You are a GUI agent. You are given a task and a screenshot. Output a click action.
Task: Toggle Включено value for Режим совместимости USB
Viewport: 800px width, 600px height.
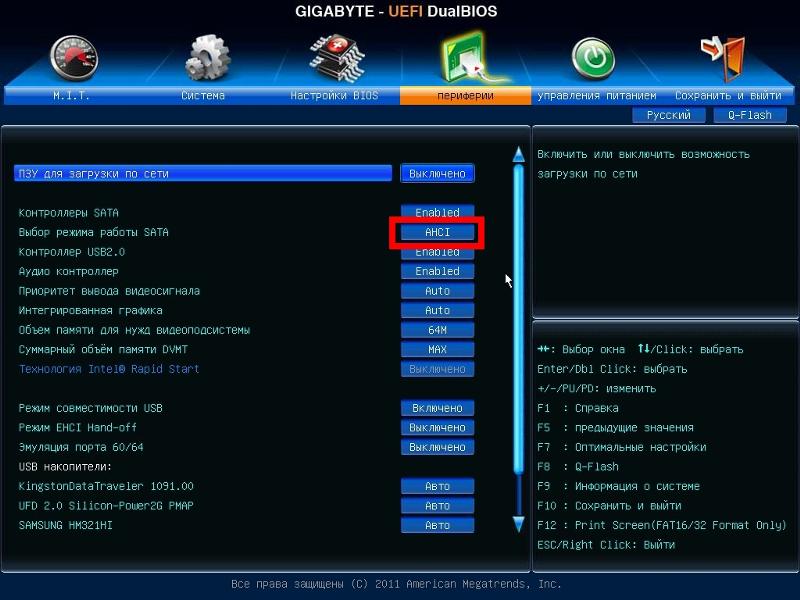pyautogui.click(x=437, y=408)
